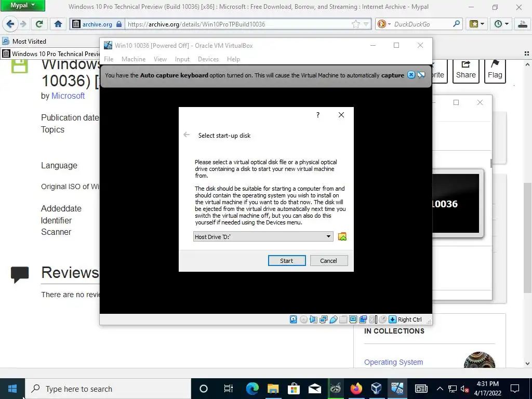Click the URL address field

coord(237,24)
